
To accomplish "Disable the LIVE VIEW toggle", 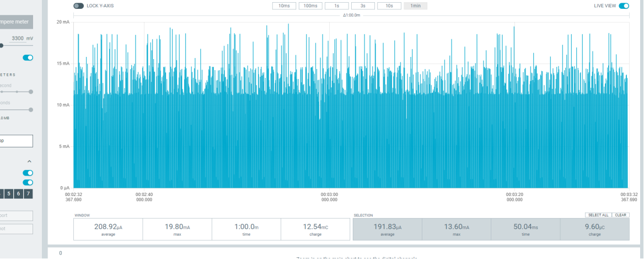I will 624,6.
